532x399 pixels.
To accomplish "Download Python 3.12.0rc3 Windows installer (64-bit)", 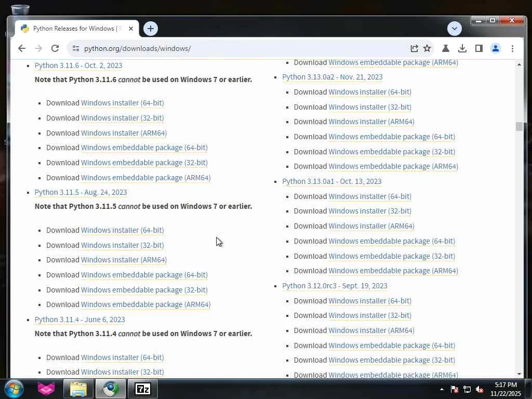I will pos(370,301).
